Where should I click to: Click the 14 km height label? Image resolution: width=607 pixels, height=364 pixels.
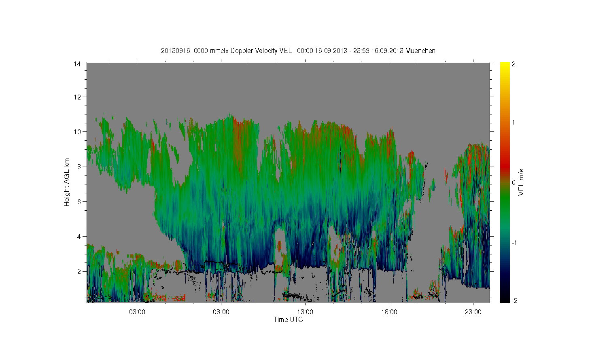click(77, 63)
